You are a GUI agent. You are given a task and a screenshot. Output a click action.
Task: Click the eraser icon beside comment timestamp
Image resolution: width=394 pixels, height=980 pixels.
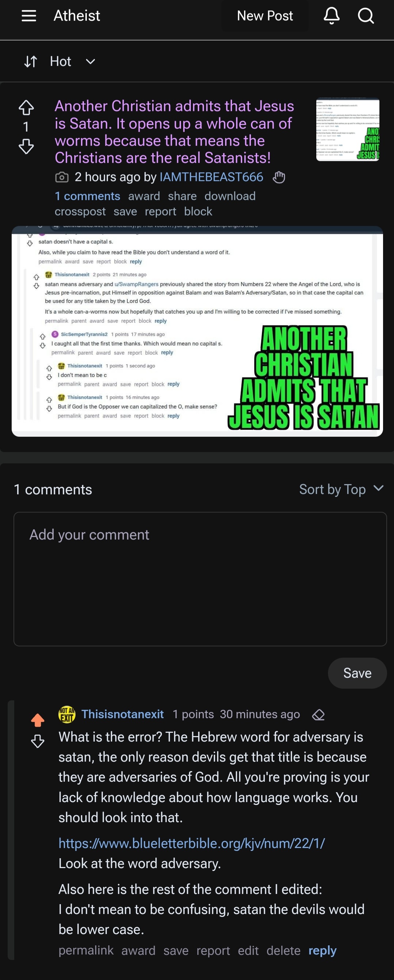click(318, 715)
